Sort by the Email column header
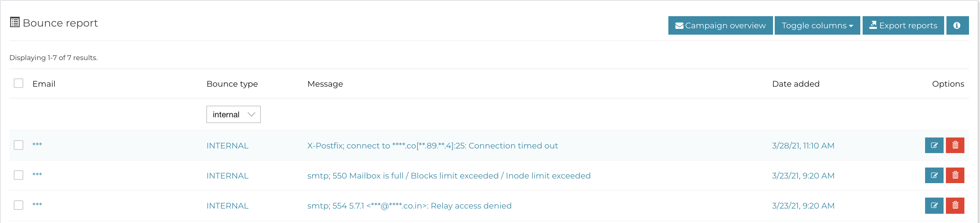Viewport: 980px width, 223px height. click(x=44, y=83)
